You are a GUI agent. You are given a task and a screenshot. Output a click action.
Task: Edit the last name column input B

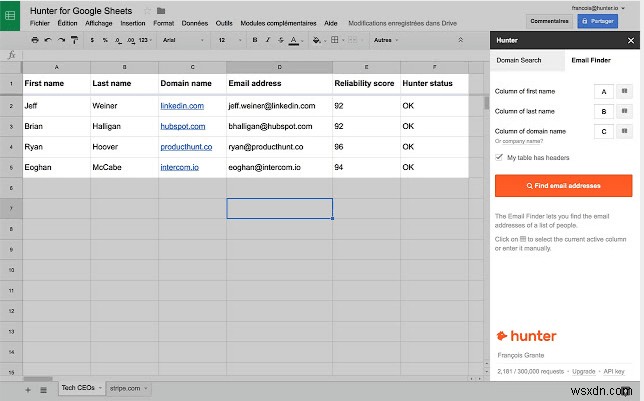pyautogui.click(x=604, y=111)
